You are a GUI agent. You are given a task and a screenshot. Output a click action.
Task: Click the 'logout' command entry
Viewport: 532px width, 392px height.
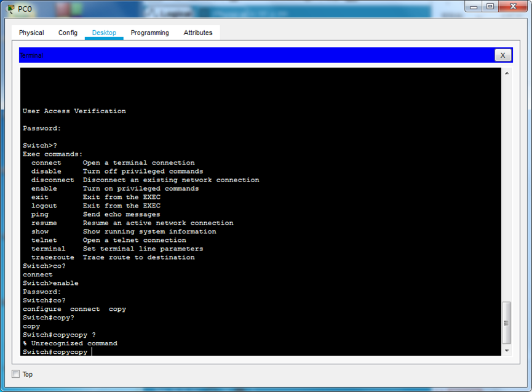(44, 206)
